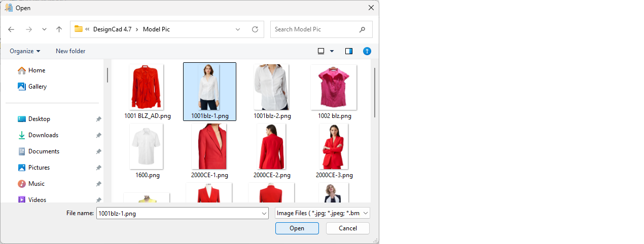The image size is (644, 244).
Task: Unpin Desktop using its pin icon
Action: pos(98,119)
